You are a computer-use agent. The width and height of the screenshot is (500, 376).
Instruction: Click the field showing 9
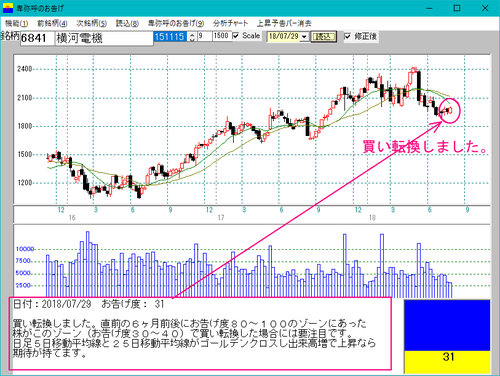click(x=205, y=36)
